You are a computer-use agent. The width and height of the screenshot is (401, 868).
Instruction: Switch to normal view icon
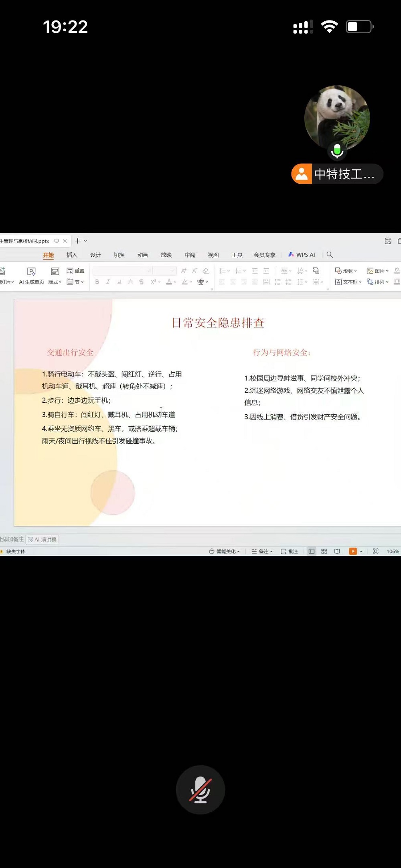point(311,552)
